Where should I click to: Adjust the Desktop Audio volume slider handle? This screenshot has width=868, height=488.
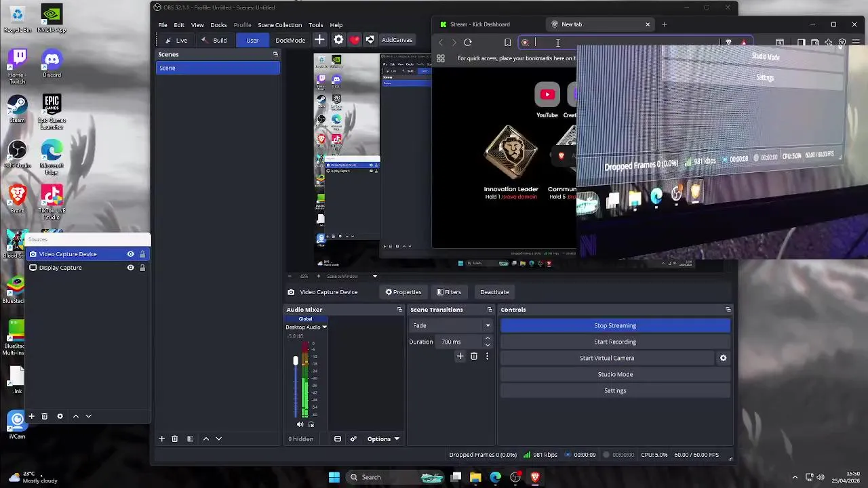(295, 361)
